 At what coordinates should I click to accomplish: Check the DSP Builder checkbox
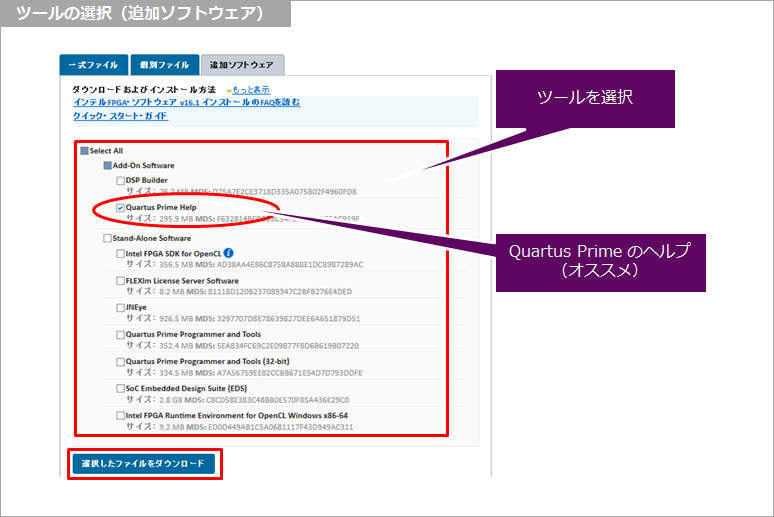point(120,181)
